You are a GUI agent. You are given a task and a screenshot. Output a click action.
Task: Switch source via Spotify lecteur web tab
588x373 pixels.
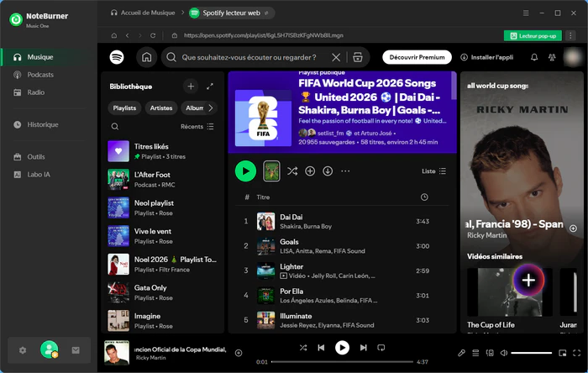point(231,13)
